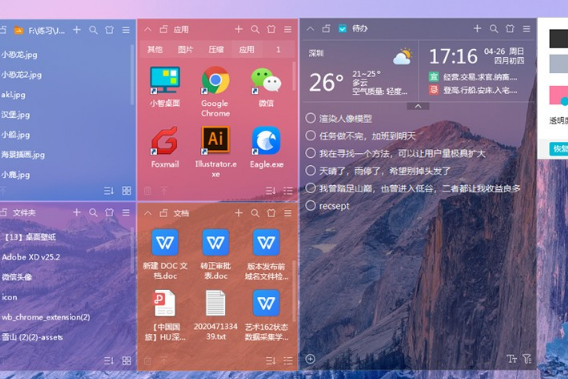Collapse the 文档 panel with the chevron

point(147,213)
